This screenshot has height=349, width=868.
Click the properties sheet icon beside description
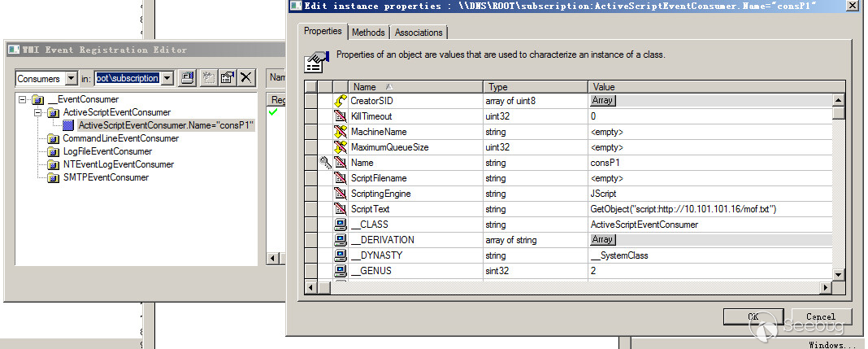315,61
